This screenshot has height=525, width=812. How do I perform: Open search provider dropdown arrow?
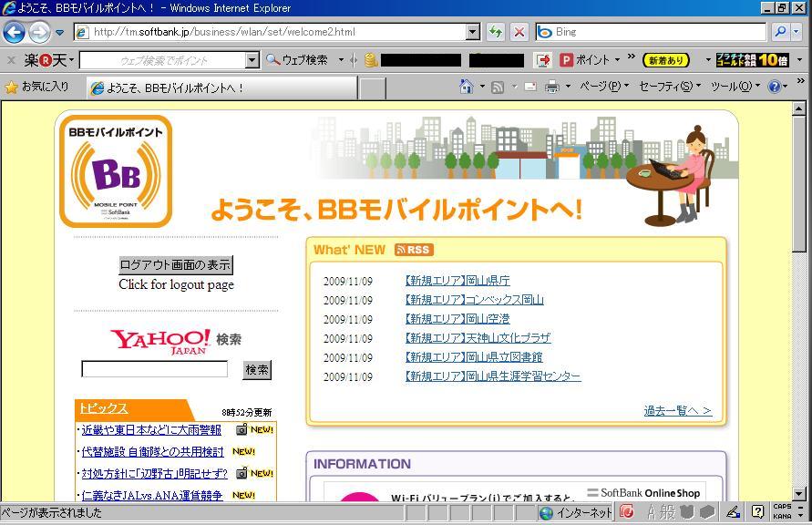point(797,32)
